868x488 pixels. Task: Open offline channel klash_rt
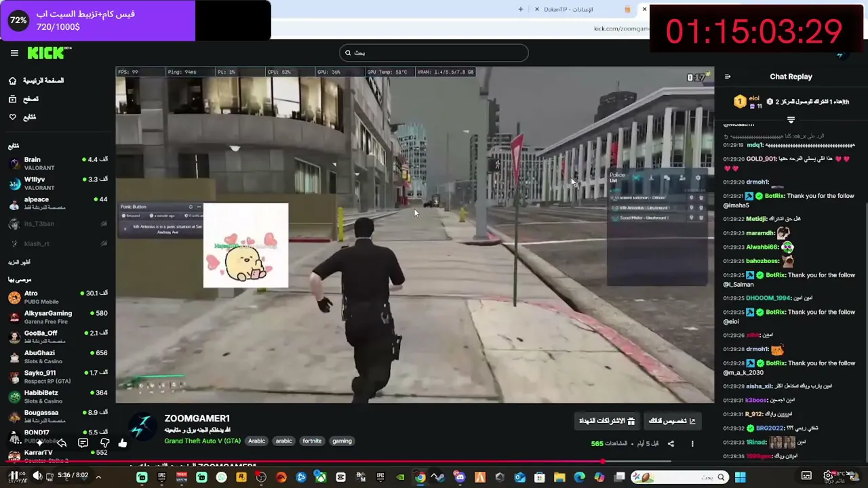(x=58, y=243)
